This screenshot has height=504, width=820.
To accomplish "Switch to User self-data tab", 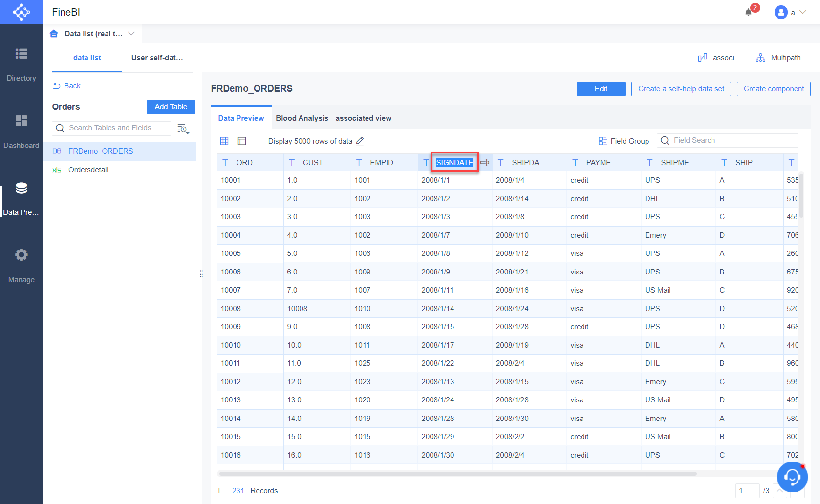I will tap(157, 58).
